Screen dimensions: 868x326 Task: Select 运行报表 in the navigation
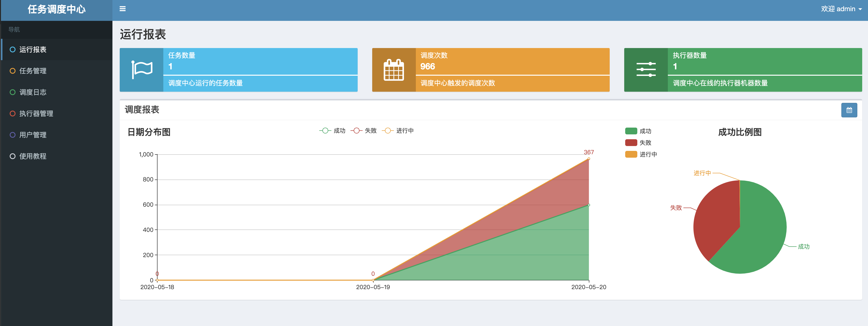click(x=33, y=49)
